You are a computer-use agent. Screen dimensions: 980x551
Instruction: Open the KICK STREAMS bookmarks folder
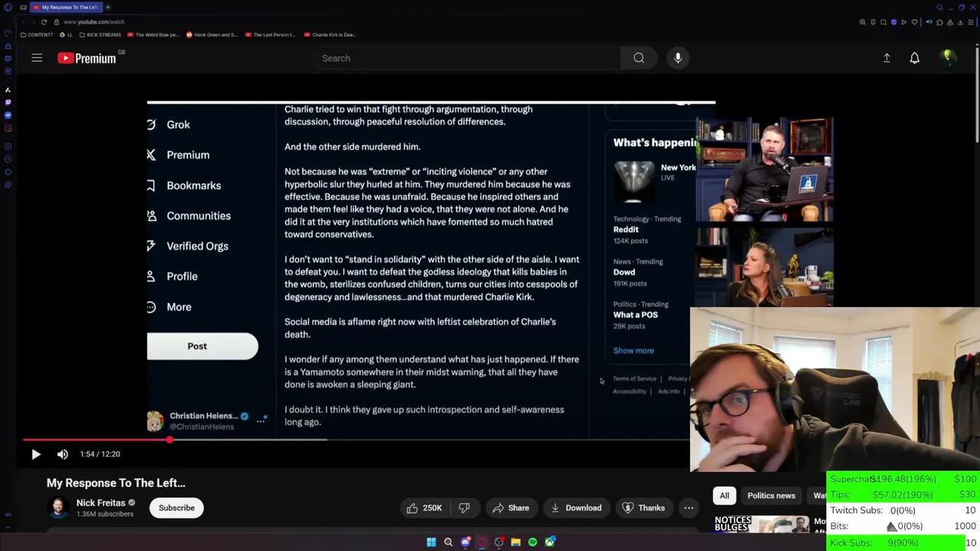(100, 34)
